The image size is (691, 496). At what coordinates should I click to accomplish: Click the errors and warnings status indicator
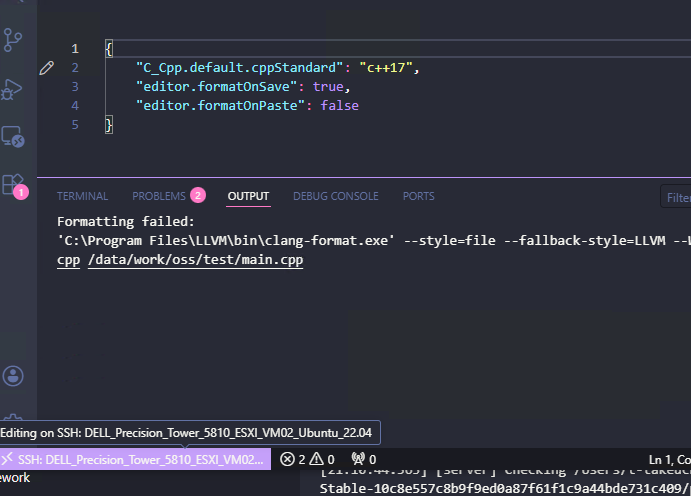pos(308,459)
